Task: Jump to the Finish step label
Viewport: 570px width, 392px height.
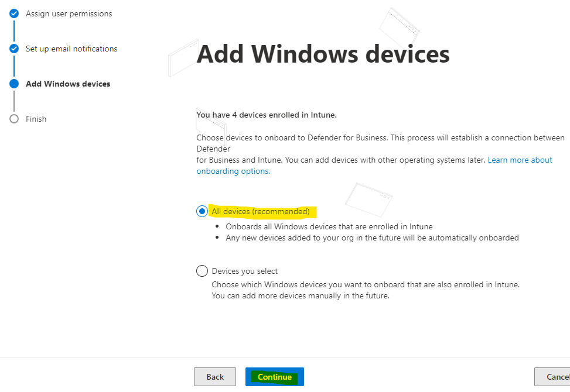Action: [x=36, y=119]
